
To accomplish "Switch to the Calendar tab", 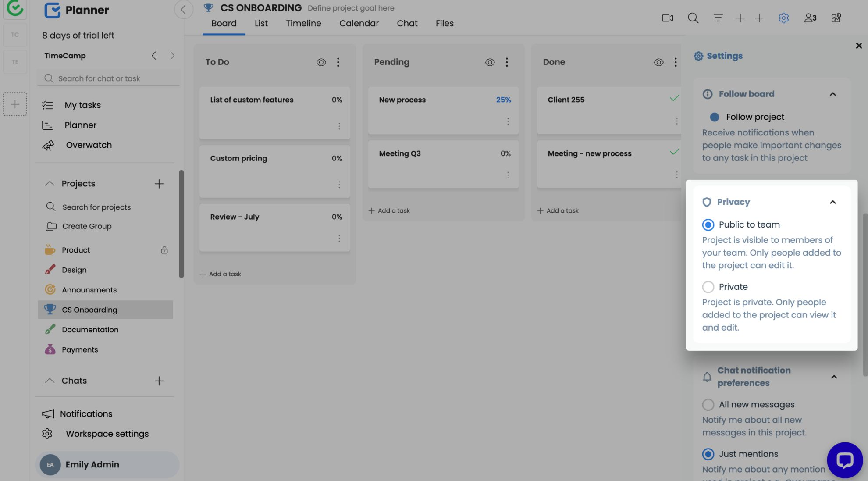I will pos(359,24).
